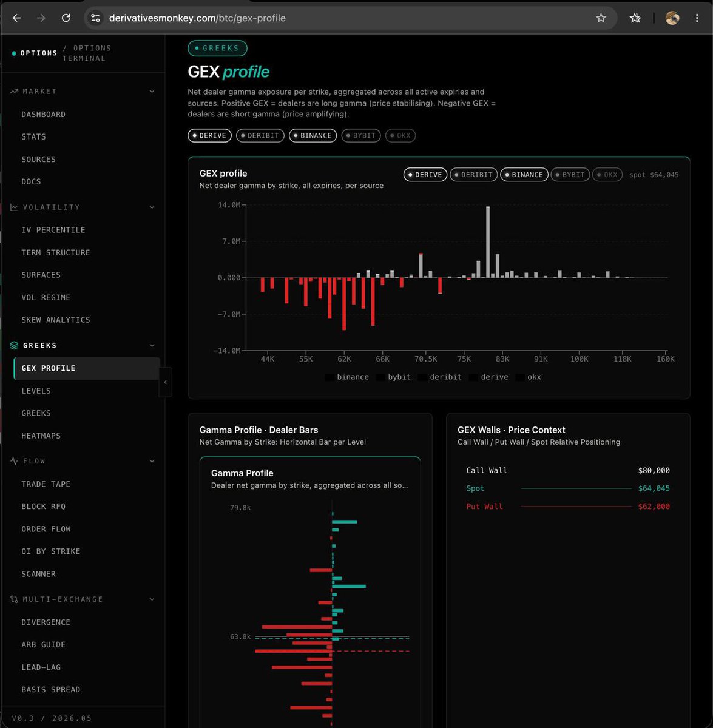713x728 pixels.
Task: Disable BINANCE source in chart card header
Action: (524, 175)
